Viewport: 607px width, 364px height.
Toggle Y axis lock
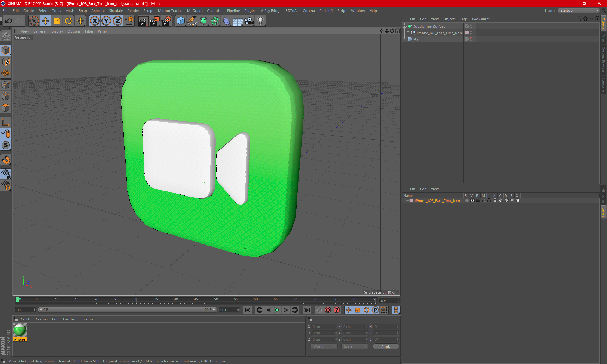(106, 21)
